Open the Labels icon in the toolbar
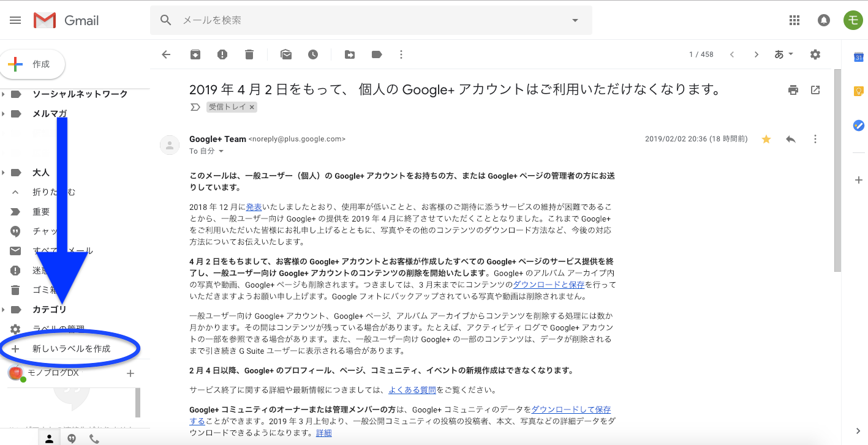 point(377,54)
